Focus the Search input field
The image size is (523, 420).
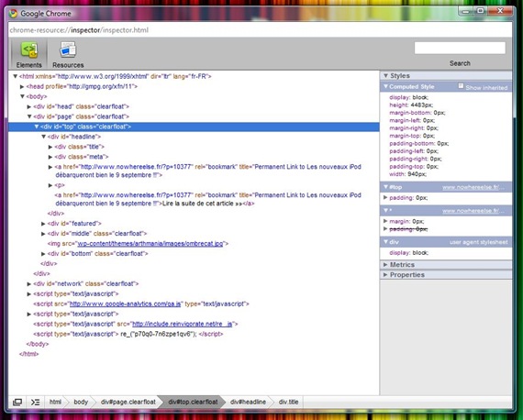pyautogui.click(x=460, y=48)
